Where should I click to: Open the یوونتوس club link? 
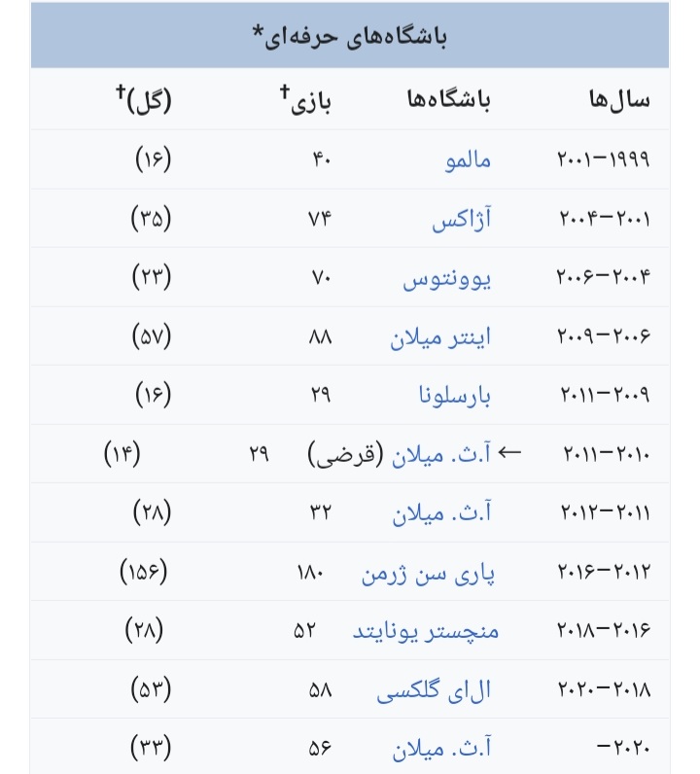[x=447, y=278]
